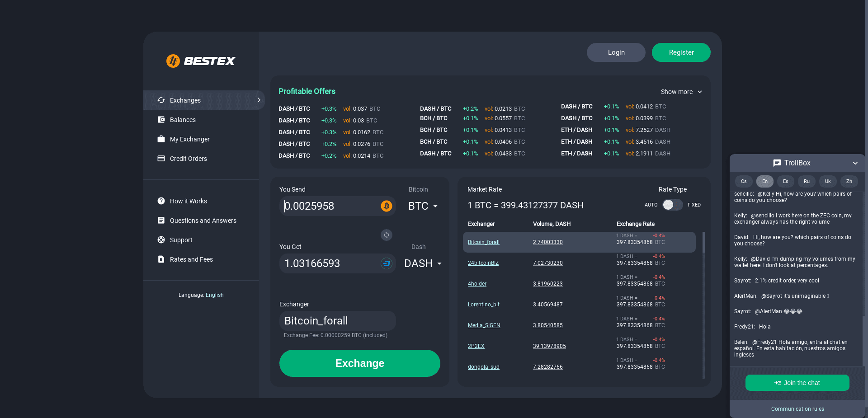The image size is (868, 418).
Task: Click the Credit Orders card icon
Action: pyautogui.click(x=161, y=159)
